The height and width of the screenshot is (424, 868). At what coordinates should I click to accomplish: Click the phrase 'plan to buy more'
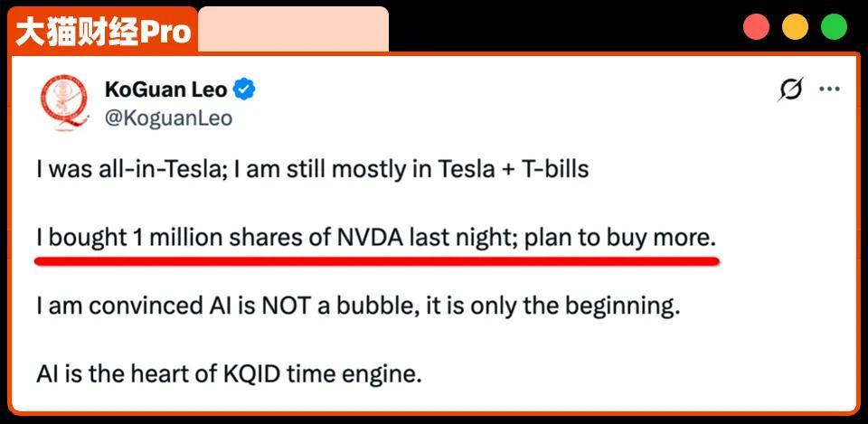point(620,238)
